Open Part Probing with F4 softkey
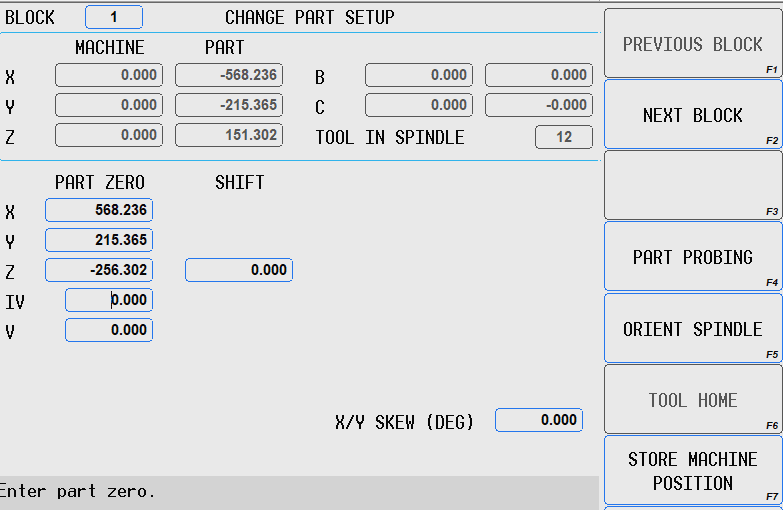Image resolution: width=783 pixels, height=510 pixels. (692, 257)
